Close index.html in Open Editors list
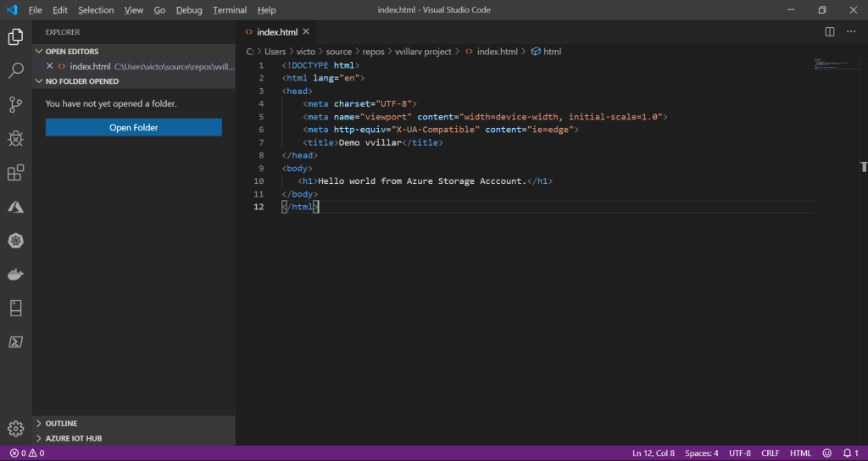The height and width of the screenshot is (461, 868). [x=50, y=66]
